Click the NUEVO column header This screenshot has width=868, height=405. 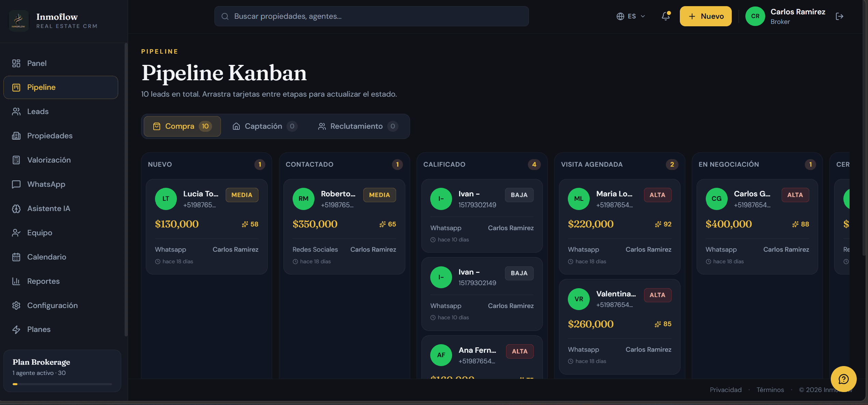[x=160, y=164]
